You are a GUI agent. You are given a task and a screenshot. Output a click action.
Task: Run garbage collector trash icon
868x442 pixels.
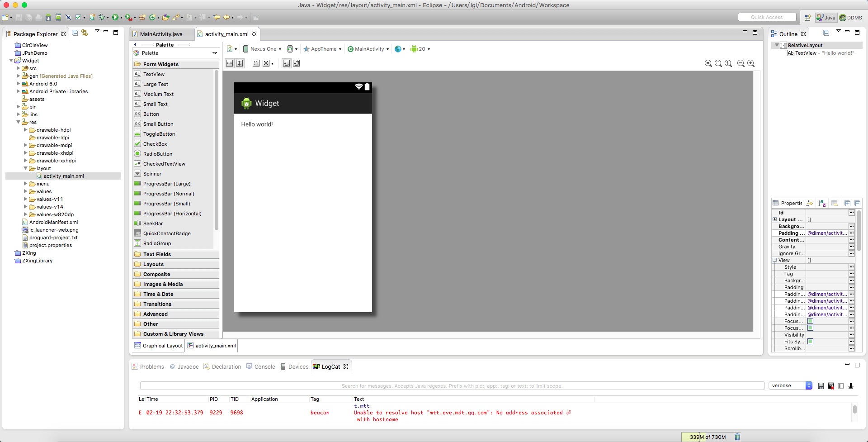click(737, 437)
